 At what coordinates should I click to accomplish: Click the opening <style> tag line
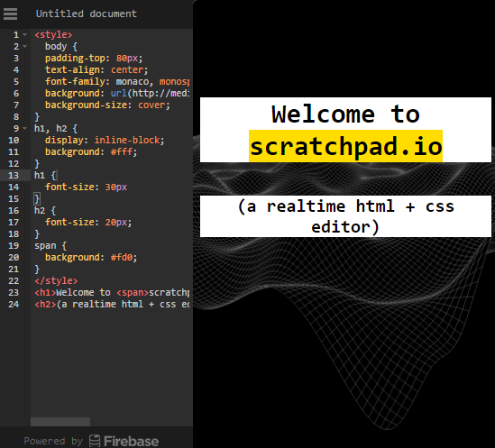tap(53, 35)
